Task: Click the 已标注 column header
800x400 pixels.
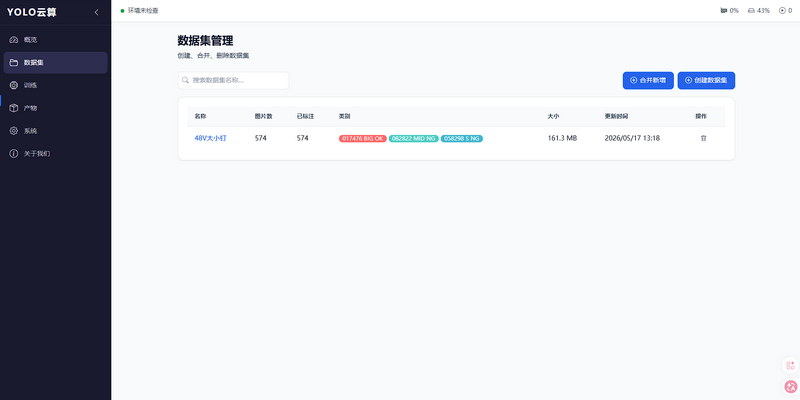Action: (306, 116)
